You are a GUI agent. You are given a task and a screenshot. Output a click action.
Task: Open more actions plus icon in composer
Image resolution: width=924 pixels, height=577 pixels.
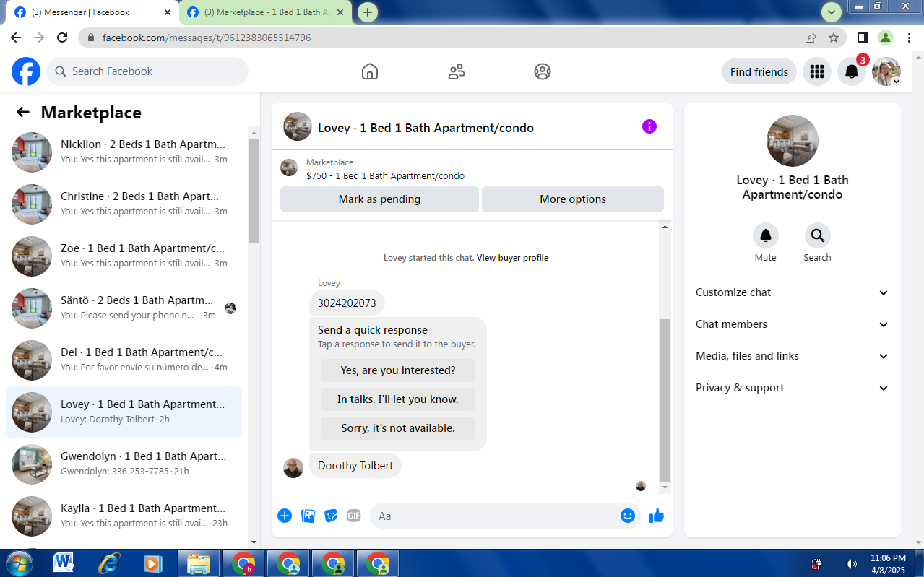point(285,516)
